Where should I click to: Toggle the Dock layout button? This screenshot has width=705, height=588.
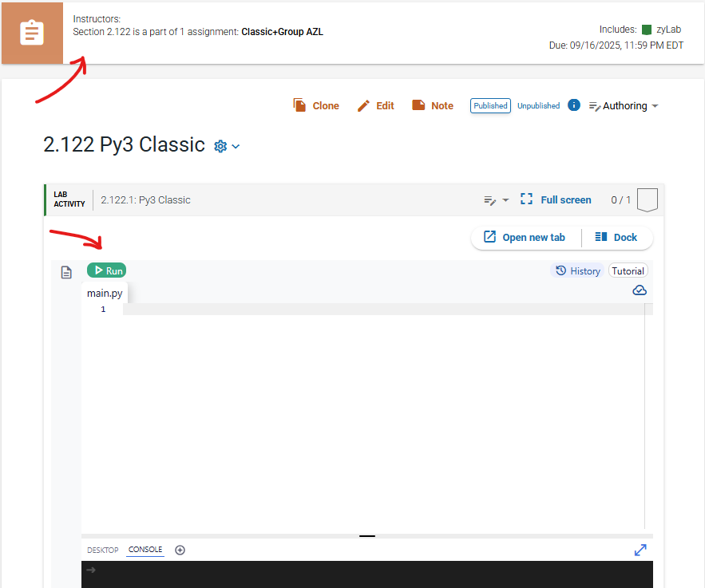tap(616, 237)
